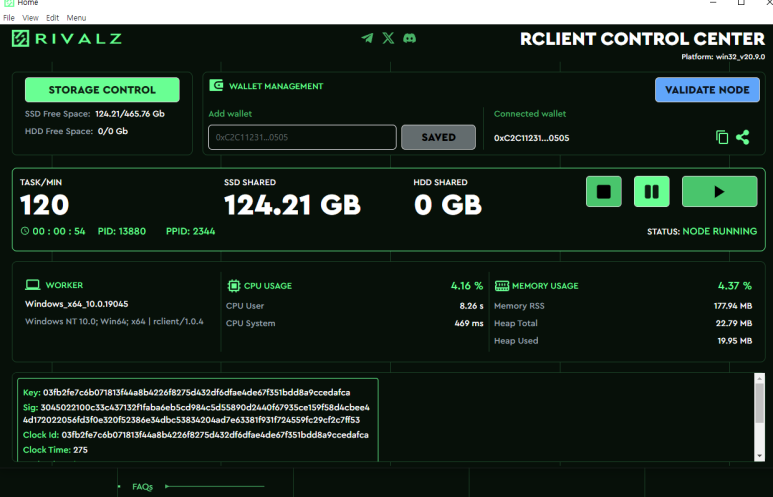
Task: Open the Telegram link icon
Action: pos(367,38)
